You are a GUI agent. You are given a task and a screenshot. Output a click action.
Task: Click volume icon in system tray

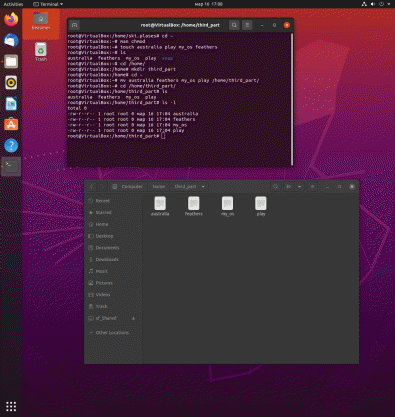click(373, 4)
